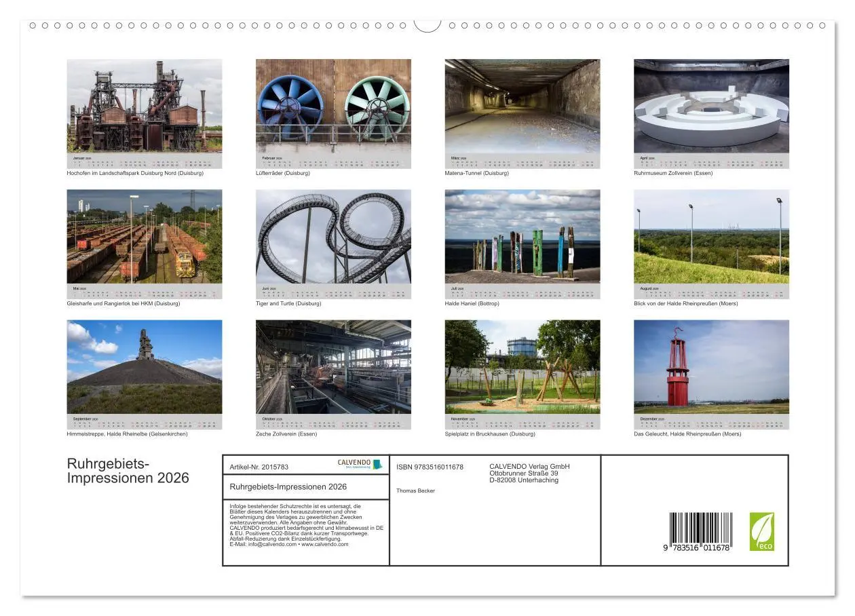The width and height of the screenshot is (855, 616).
Task: Click caption 'Himmelstreppe, Halde Rheinelbe (Gelsenkirchen)'
Action: point(128,434)
